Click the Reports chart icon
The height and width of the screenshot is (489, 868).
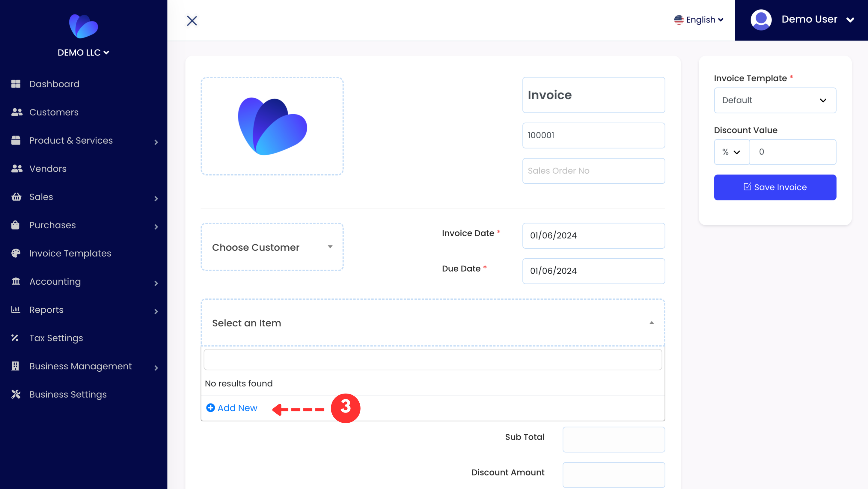pyautogui.click(x=16, y=310)
